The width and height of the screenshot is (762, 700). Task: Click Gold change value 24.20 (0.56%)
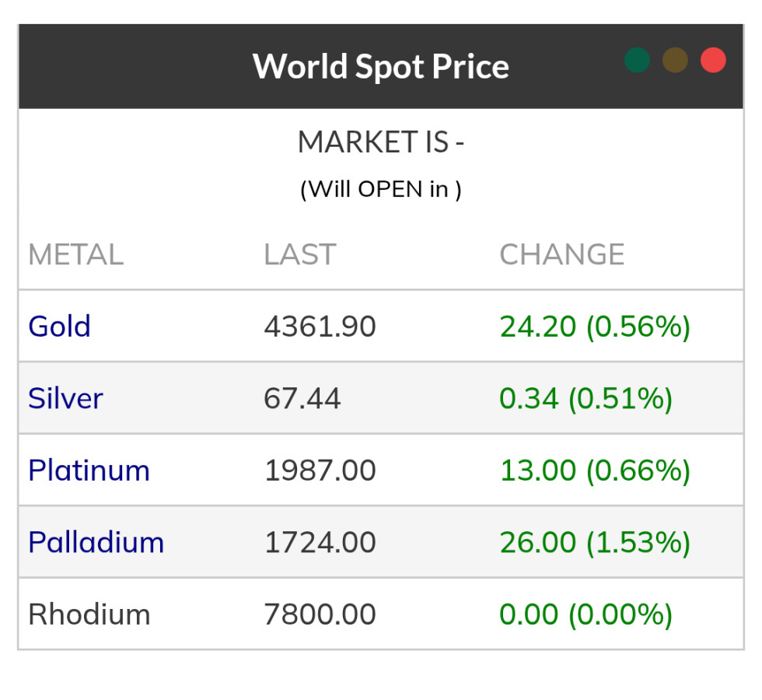[595, 327]
